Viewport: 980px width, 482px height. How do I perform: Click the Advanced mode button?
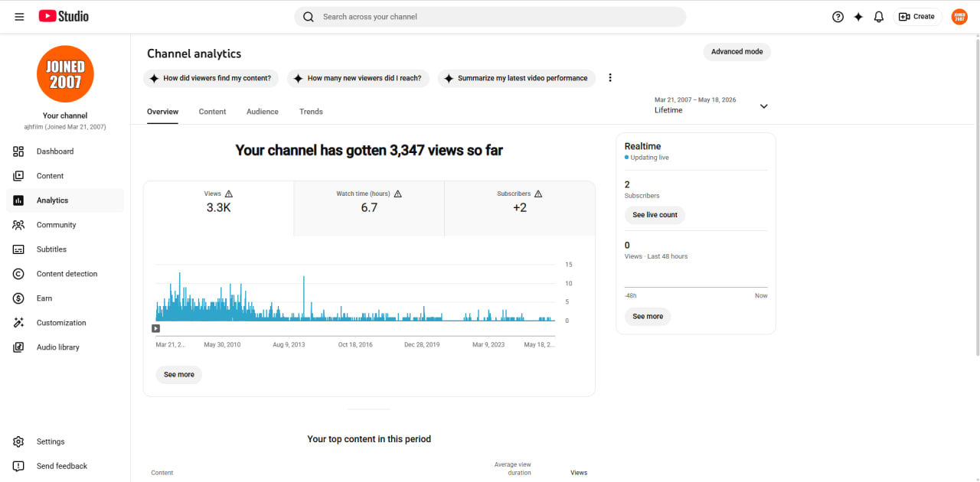(x=737, y=52)
